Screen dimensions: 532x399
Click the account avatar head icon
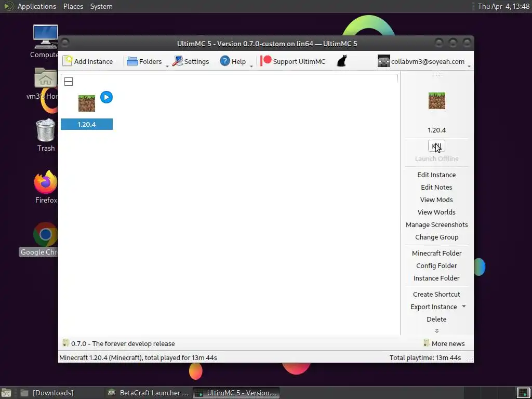(x=384, y=61)
